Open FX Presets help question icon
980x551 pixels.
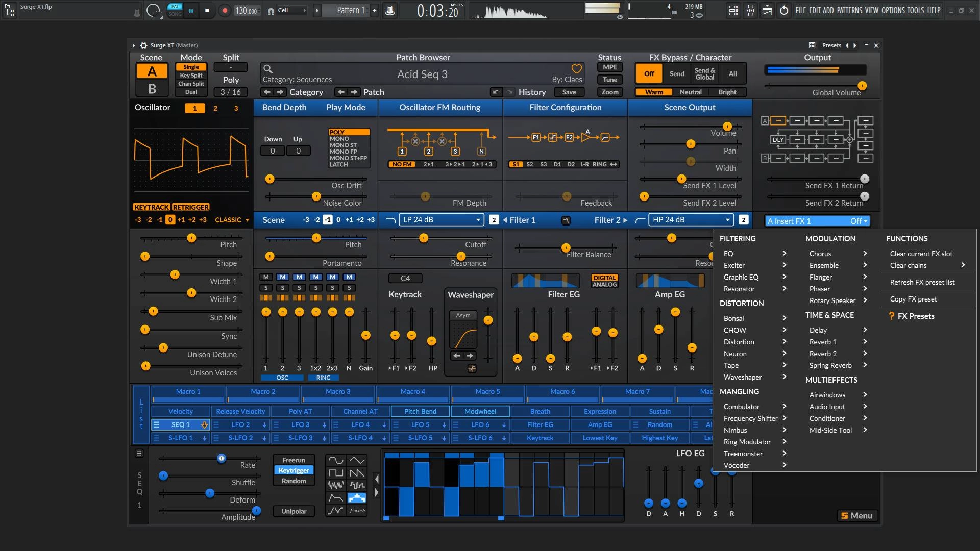pos(892,316)
